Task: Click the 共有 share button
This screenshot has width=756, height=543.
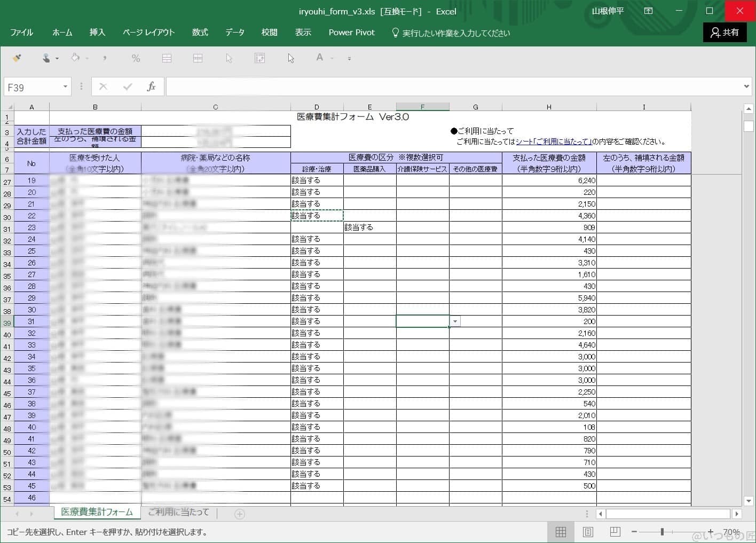Action: tap(724, 33)
